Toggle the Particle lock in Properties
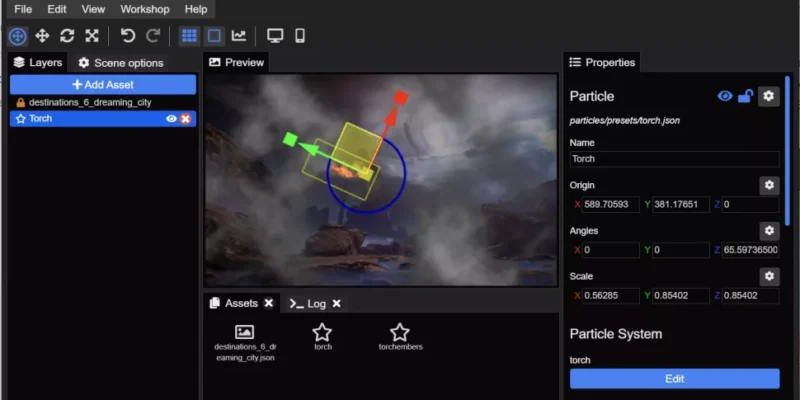The width and height of the screenshot is (800, 400). tap(745, 96)
